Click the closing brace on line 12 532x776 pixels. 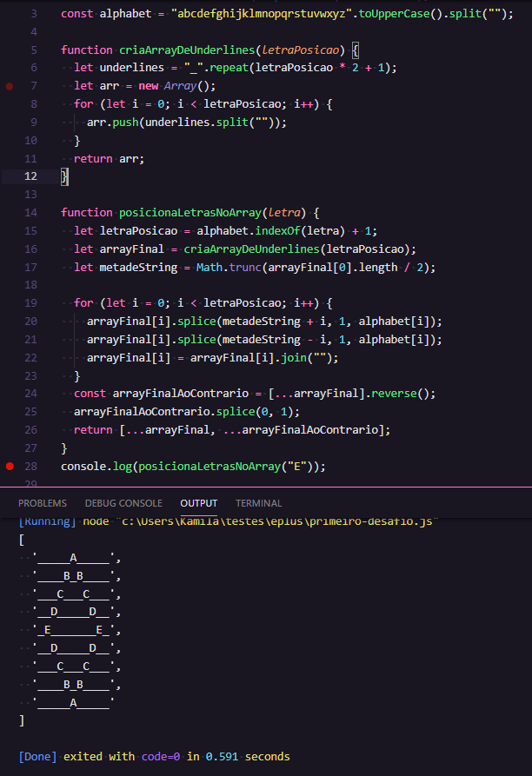coord(64,176)
